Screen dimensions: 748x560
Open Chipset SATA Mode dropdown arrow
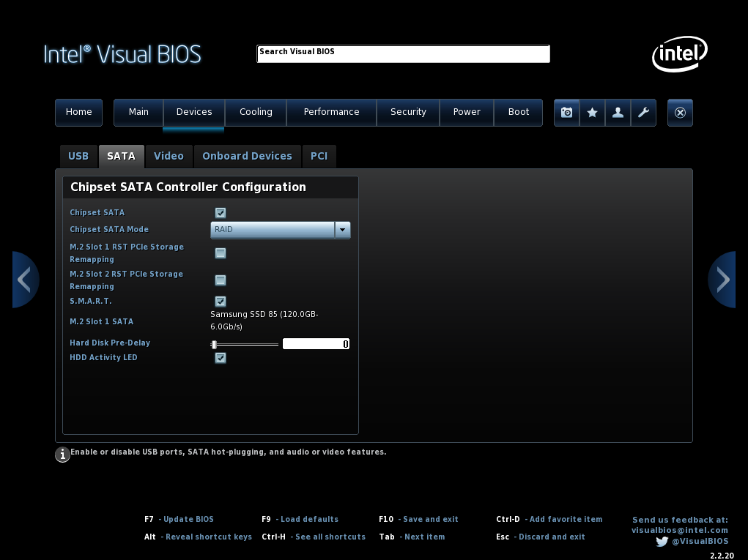click(343, 230)
